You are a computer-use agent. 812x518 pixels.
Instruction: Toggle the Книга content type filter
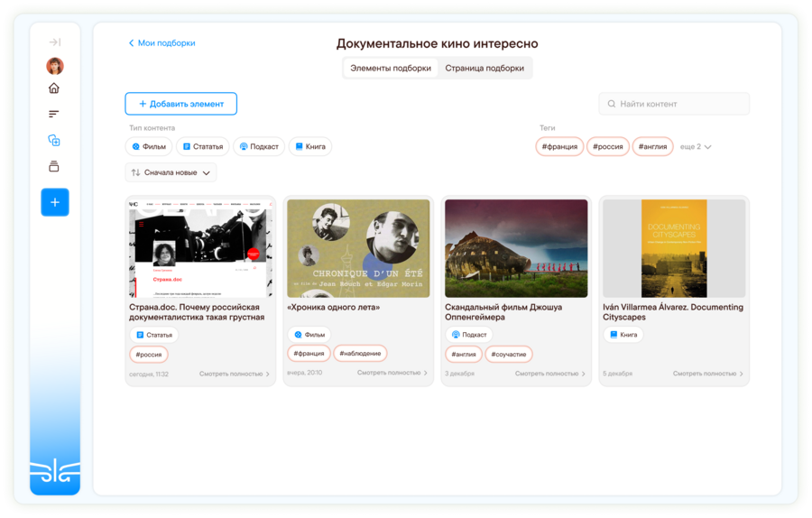pyautogui.click(x=310, y=146)
